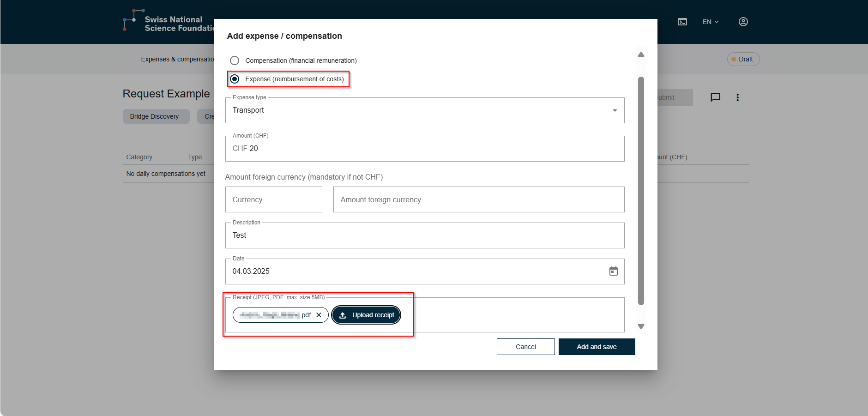This screenshot has height=416, width=868.
Task: Click the user account profile icon
Action: point(743,22)
